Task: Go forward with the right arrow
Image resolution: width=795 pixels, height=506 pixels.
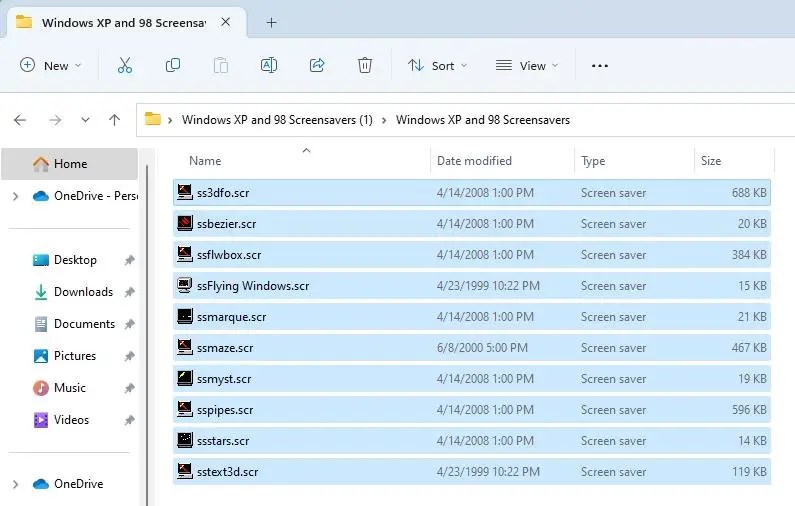Action: coord(55,120)
